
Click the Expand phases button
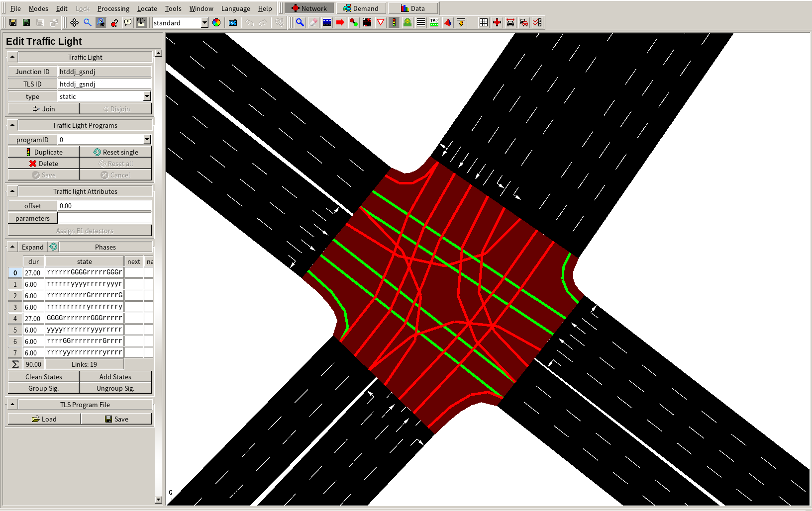[x=33, y=247]
